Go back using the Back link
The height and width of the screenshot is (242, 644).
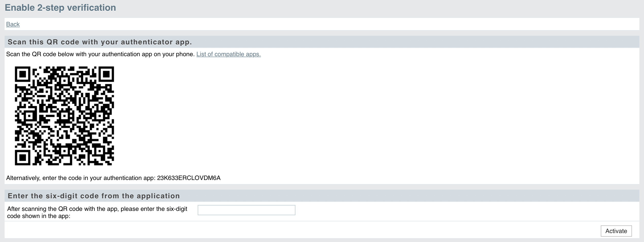coord(13,24)
